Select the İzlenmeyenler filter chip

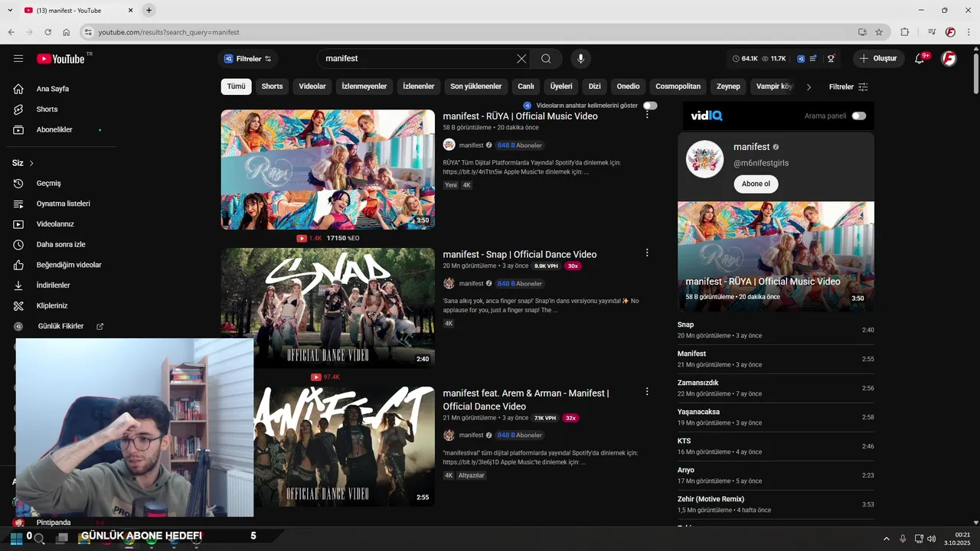pos(364,86)
